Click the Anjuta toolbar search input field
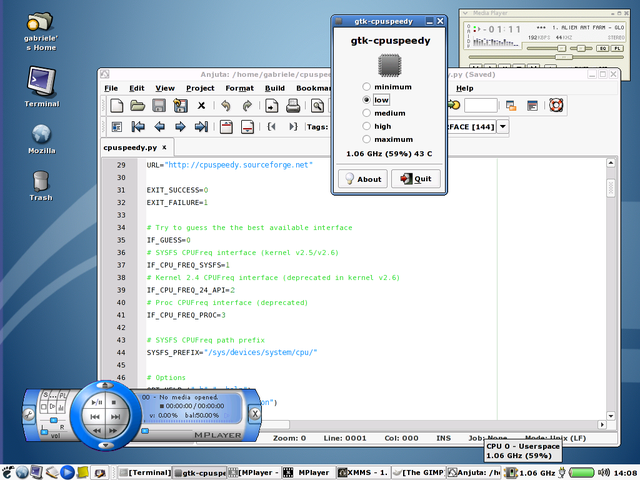The height and width of the screenshot is (480, 640). (x=481, y=106)
